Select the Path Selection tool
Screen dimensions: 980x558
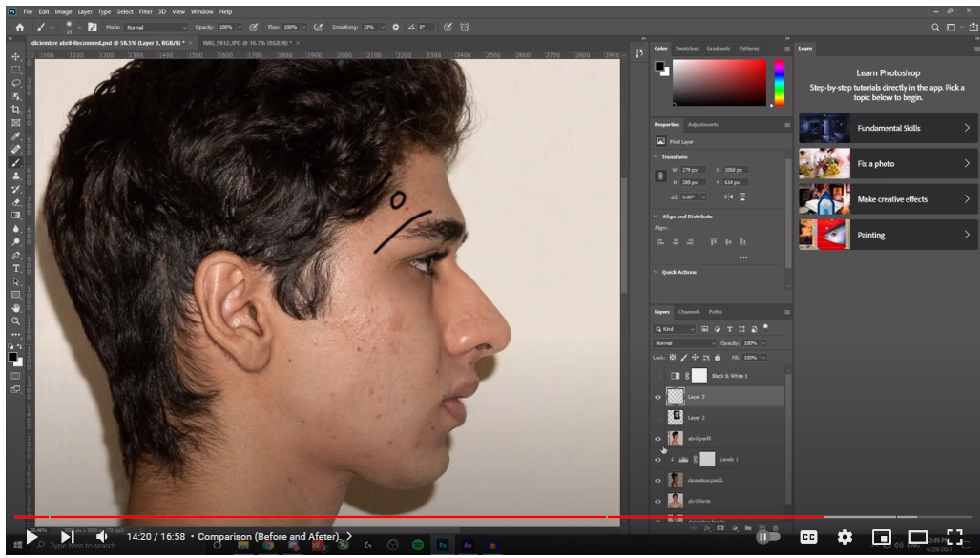click(x=15, y=281)
